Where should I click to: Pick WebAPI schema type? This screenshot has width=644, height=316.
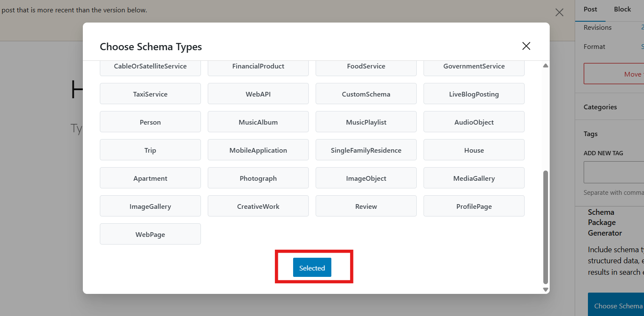click(258, 94)
